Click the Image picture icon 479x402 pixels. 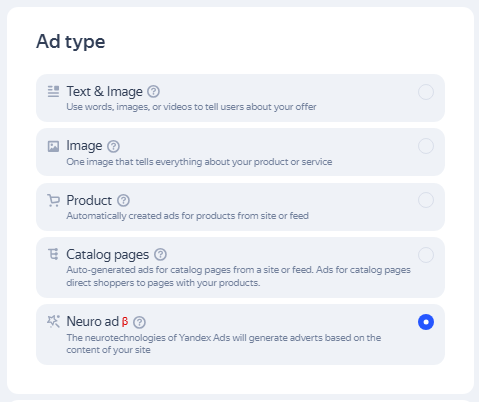53,146
